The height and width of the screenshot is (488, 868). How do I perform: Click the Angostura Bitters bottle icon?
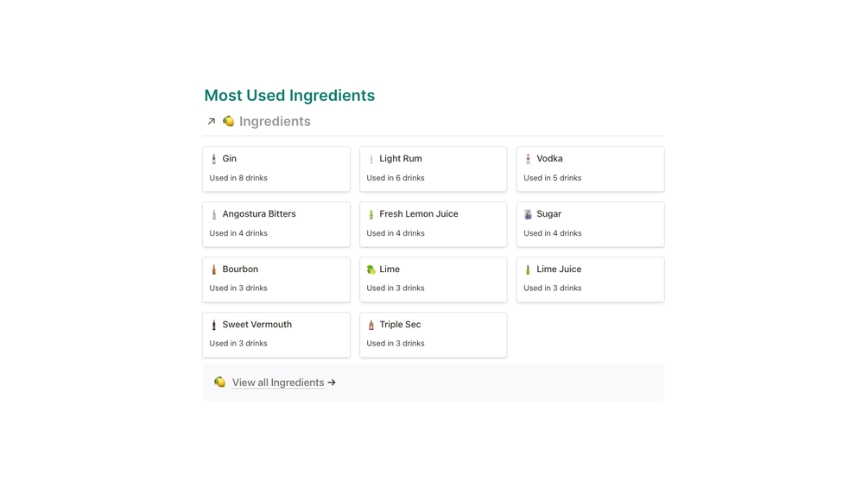coord(214,214)
